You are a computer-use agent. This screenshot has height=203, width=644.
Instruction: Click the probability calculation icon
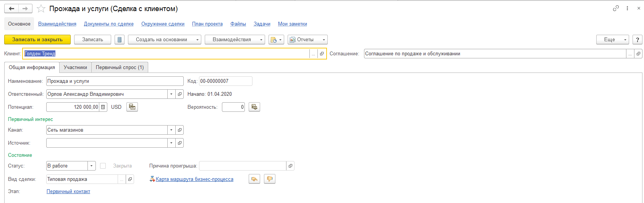pos(254,107)
